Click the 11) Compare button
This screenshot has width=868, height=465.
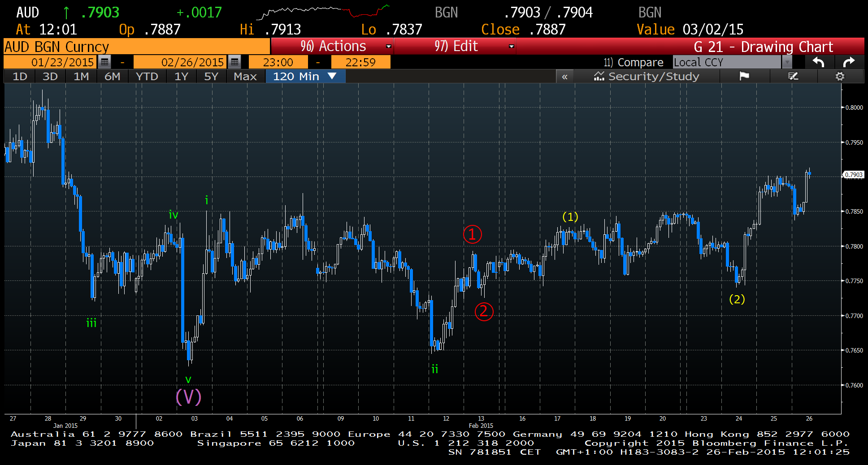pyautogui.click(x=633, y=62)
